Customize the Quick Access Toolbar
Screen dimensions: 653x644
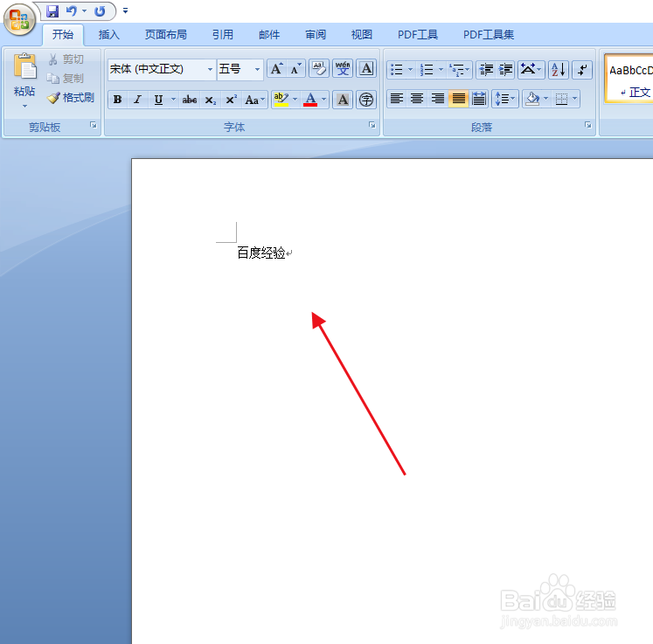[125, 11]
